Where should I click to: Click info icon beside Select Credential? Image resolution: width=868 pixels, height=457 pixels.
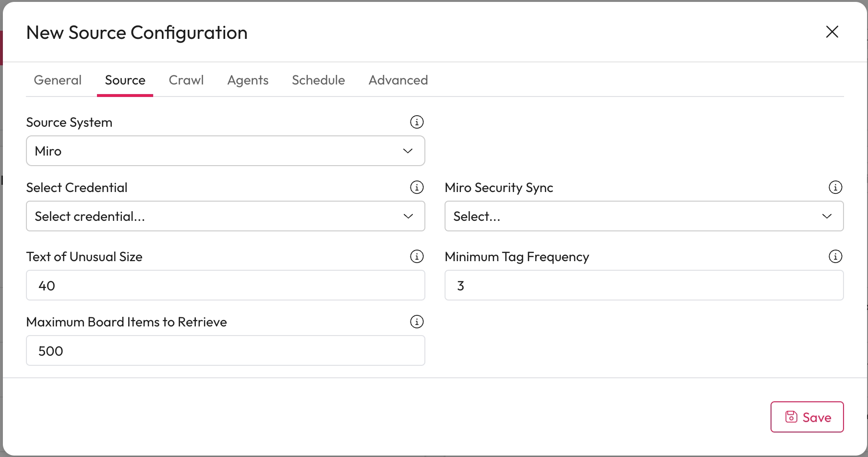click(x=417, y=187)
